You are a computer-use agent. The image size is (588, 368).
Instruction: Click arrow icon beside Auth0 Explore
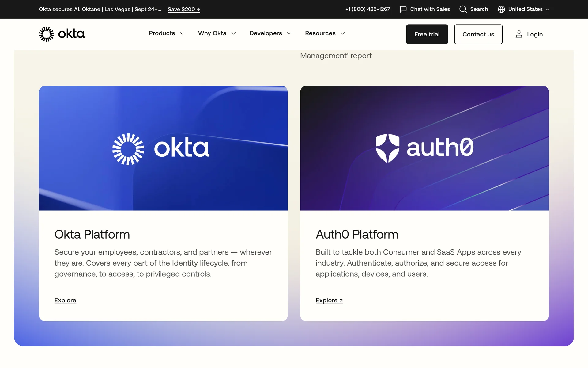click(341, 301)
